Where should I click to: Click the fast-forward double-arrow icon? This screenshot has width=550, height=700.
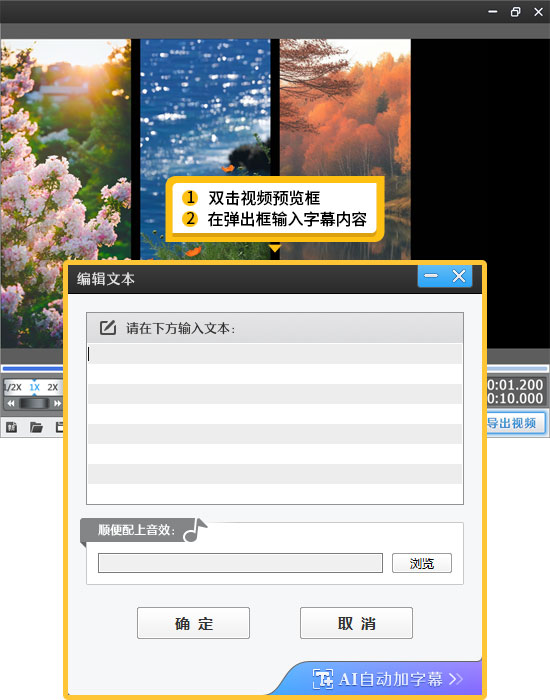(x=57, y=403)
